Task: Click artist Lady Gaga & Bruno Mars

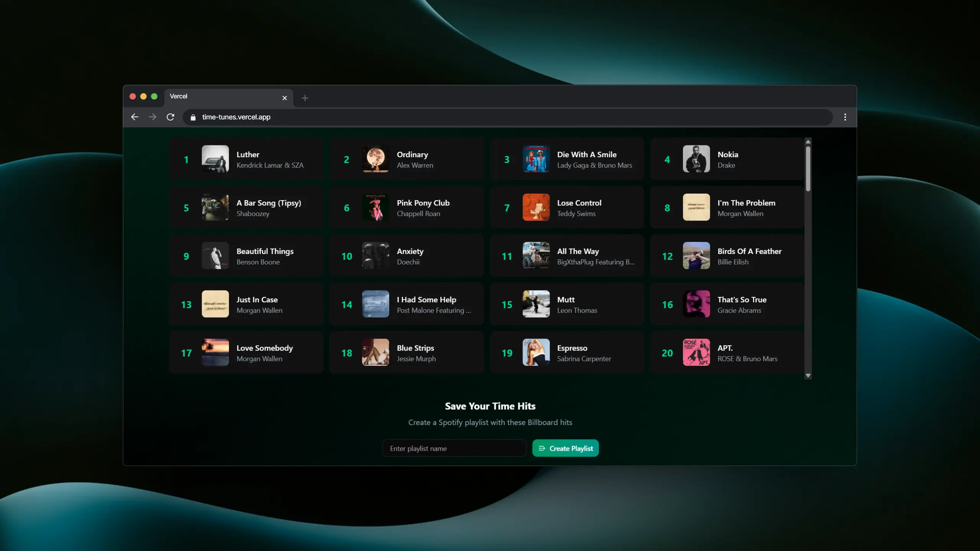Action: point(595,165)
